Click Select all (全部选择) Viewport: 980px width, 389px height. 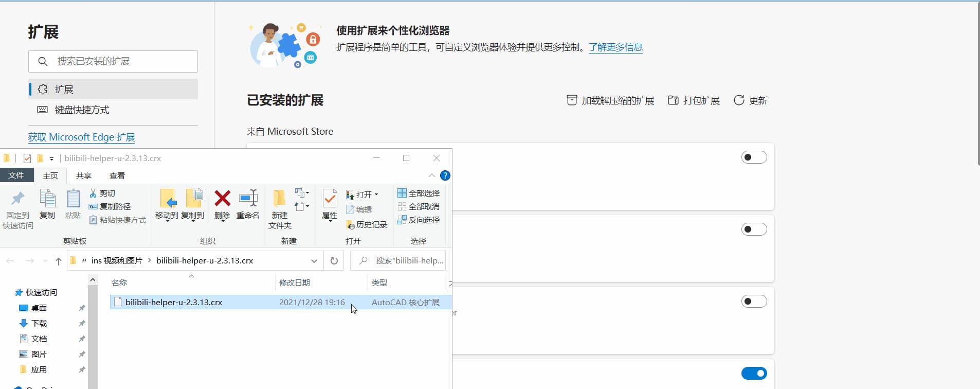[x=419, y=193]
